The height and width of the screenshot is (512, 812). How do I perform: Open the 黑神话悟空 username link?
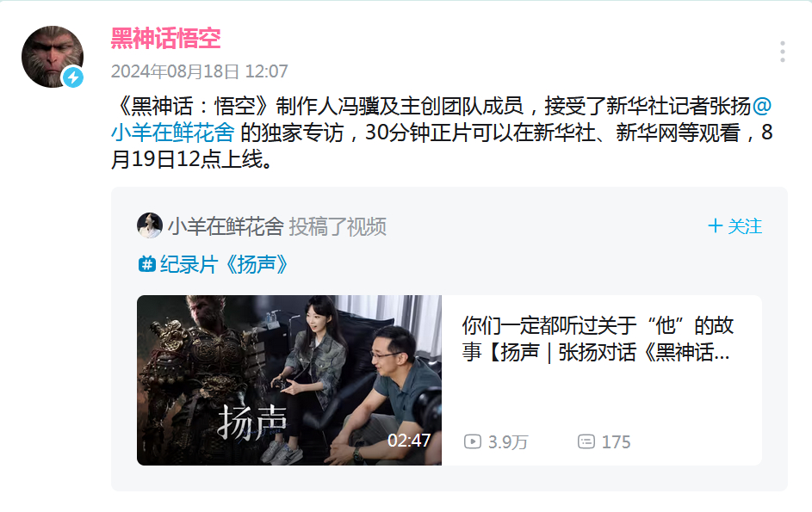pyautogui.click(x=165, y=39)
